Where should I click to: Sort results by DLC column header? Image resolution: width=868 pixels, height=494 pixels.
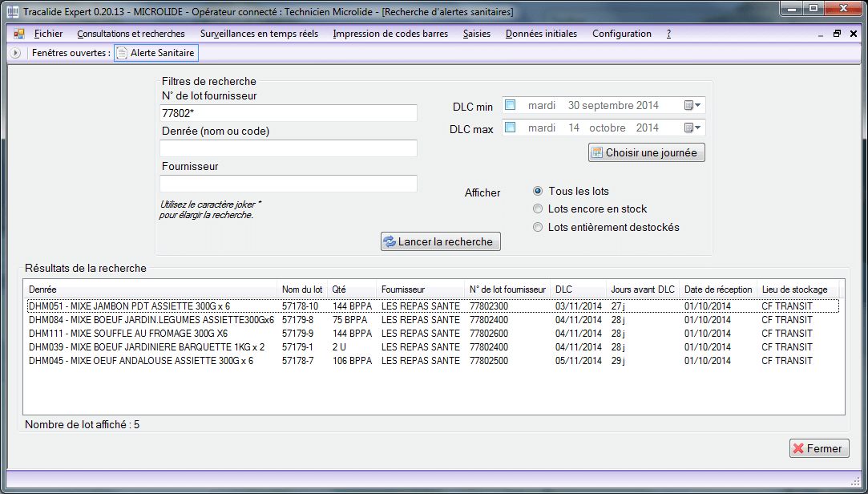579,290
